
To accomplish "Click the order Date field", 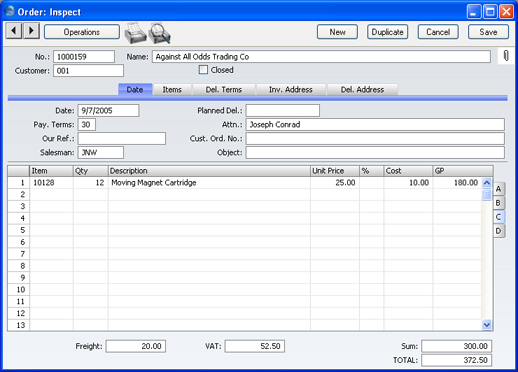I will 109,111.
